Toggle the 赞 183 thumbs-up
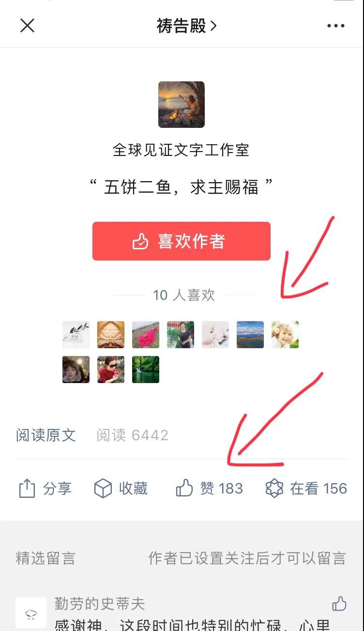Screen dimensions: 364x631 coord(209,488)
